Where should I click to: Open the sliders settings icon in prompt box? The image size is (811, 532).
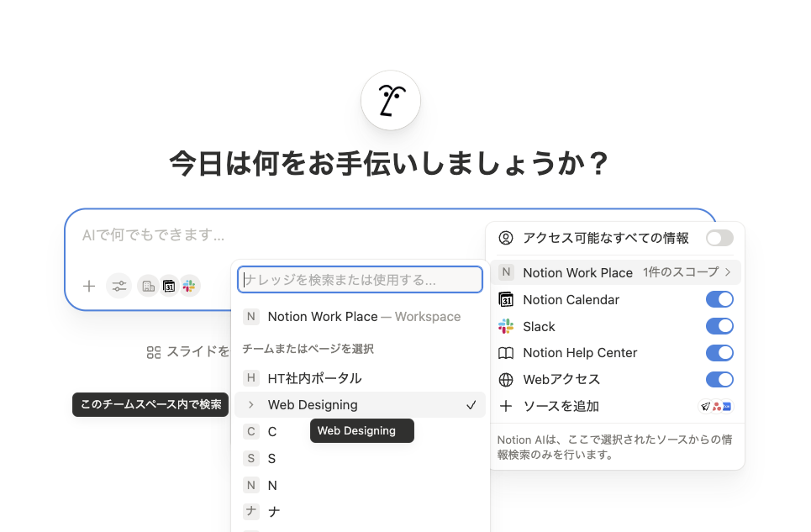[x=119, y=286]
